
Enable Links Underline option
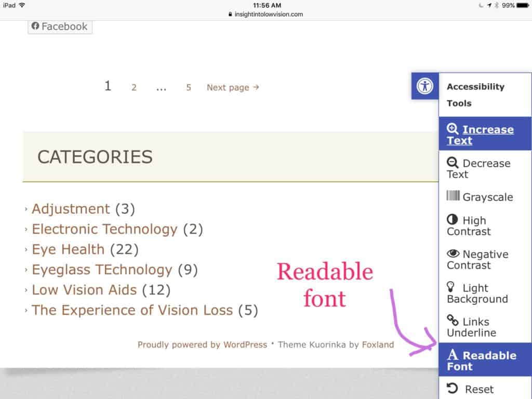472,327
